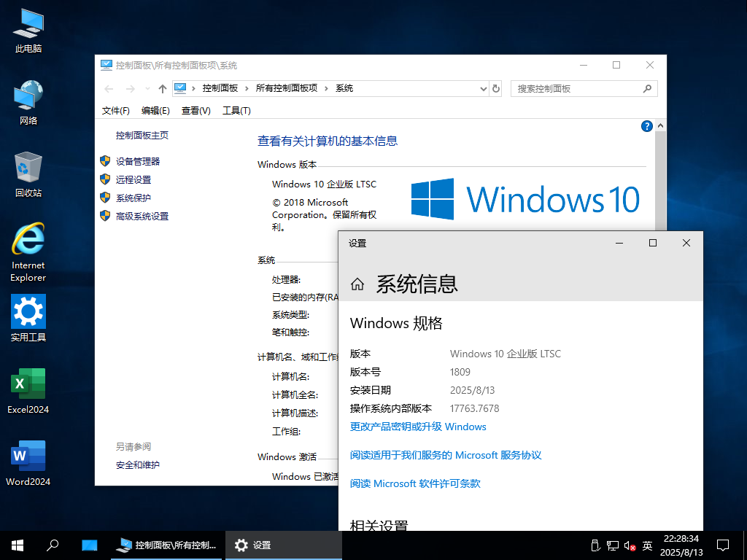Click the shield icon beside 设备管理器
Viewport: 747px width, 560px height.
105,161
